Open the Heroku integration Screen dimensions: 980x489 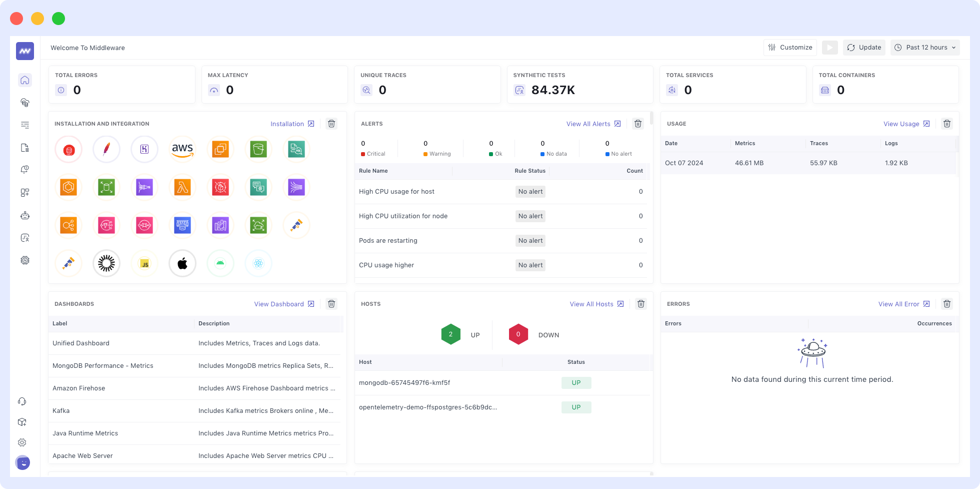coord(144,149)
